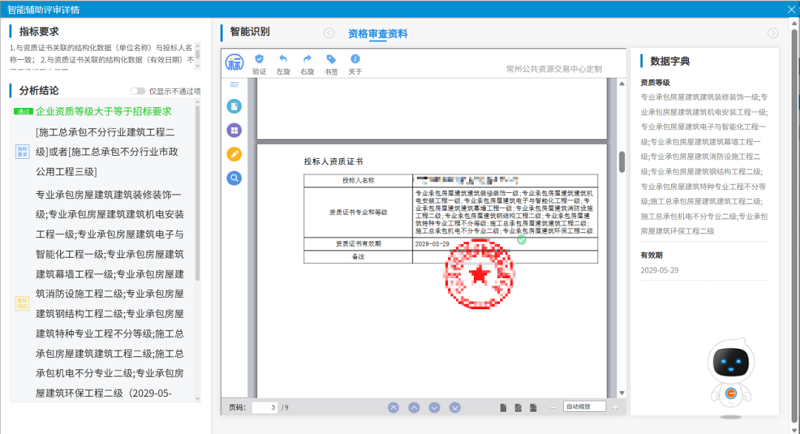Viewport: 800px width, 434px height.
Task: Click the purple grid thumbnails icon
Action: point(234,130)
